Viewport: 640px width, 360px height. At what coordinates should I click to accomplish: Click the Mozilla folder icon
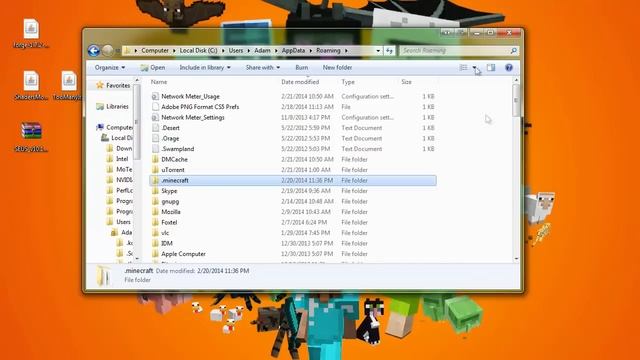[155, 212]
